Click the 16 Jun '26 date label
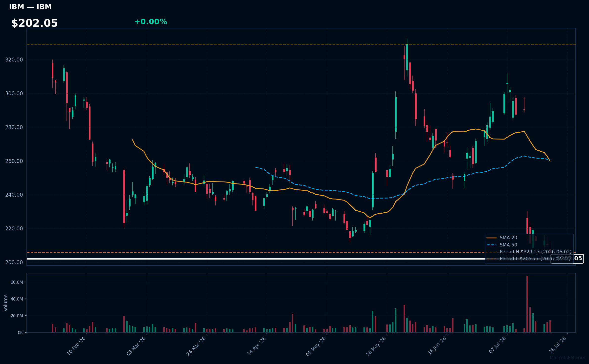589x364 pixels. (437, 346)
